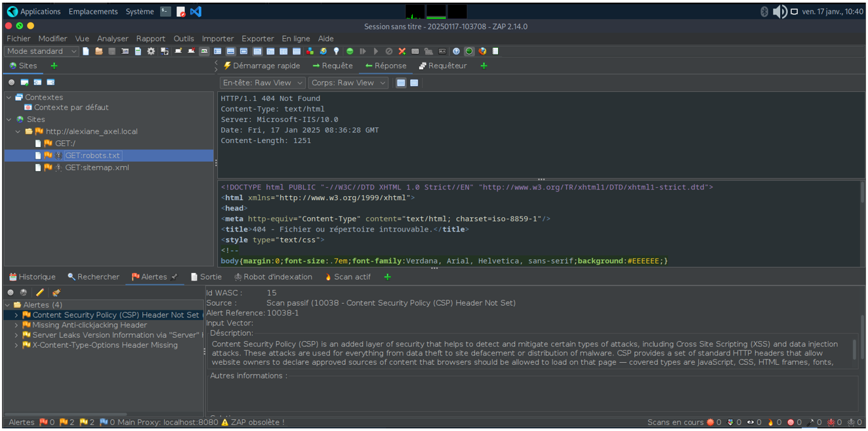The image size is (868, 431).
Task: Toggle the second view button beside Corps dropdown
Action: 414,83
